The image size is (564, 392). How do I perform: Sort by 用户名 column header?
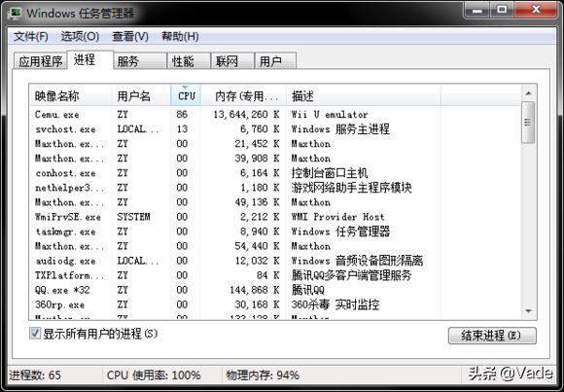[x=141, y=96]
